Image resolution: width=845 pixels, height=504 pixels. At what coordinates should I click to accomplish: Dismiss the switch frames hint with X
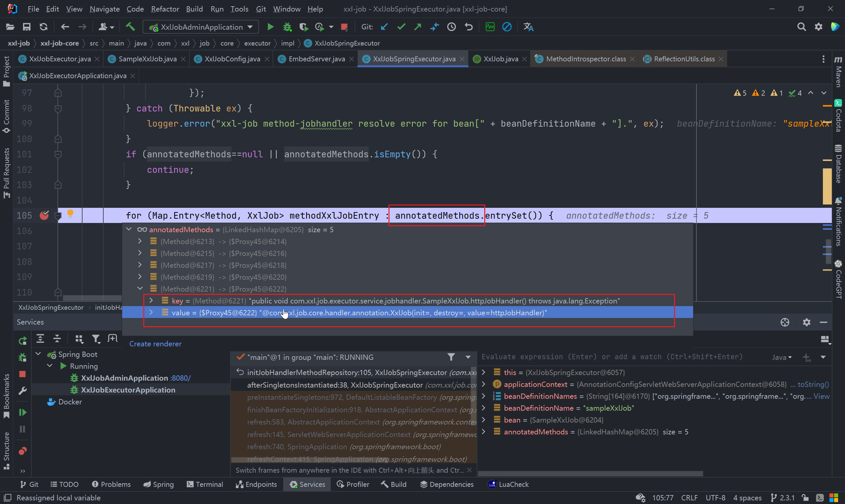click(x=469, y=470)
